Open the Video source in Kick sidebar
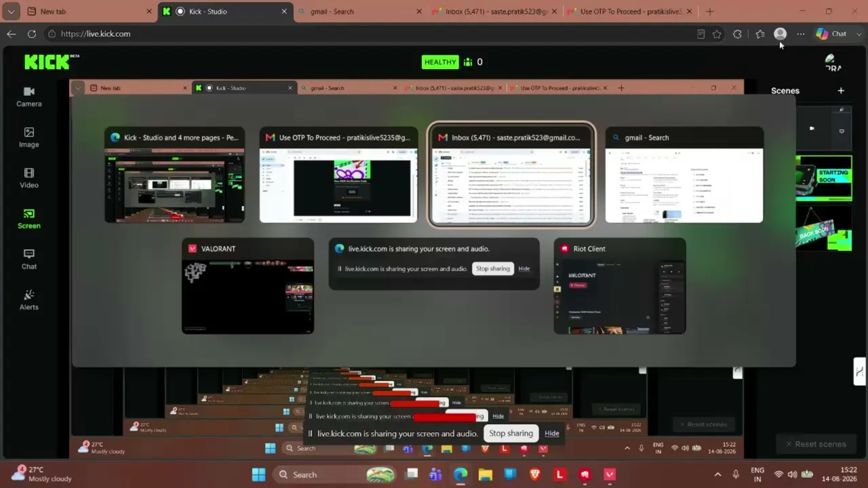 tap(29, 178)
